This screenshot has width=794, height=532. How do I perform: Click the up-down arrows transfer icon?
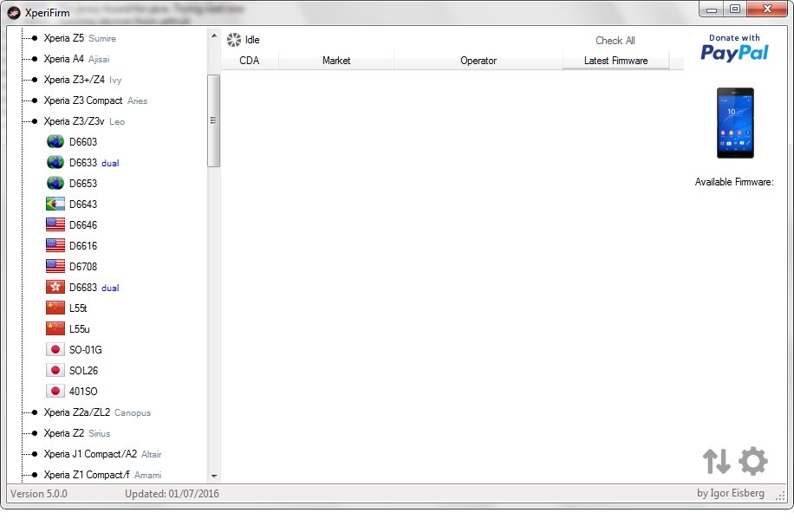[717, 461]
